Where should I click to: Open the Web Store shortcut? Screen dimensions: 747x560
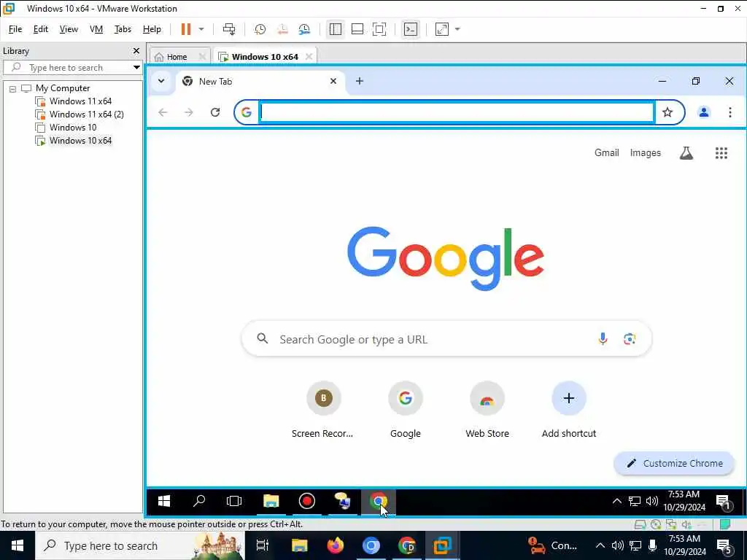click(x=487, y=410)
